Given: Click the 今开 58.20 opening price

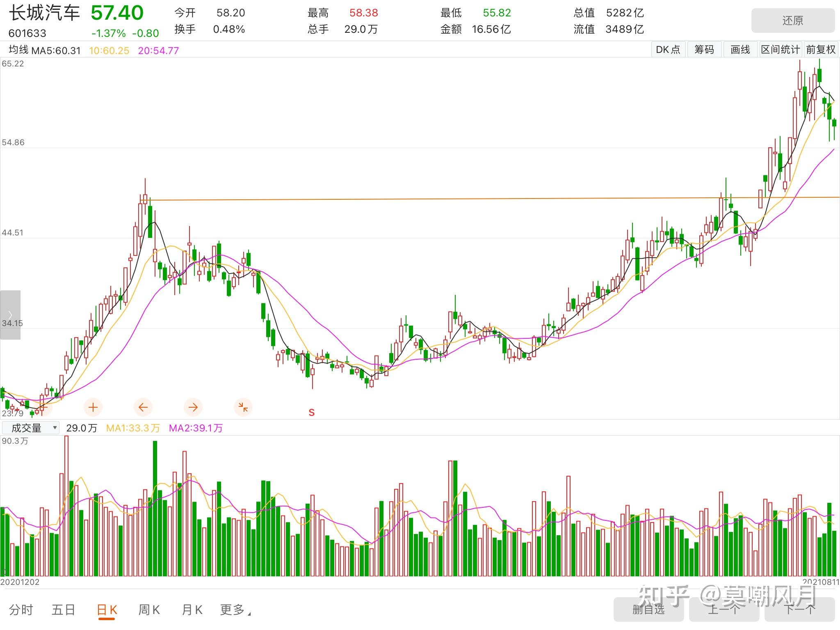Looking at the screenshot, I should (x=231, y=13).
